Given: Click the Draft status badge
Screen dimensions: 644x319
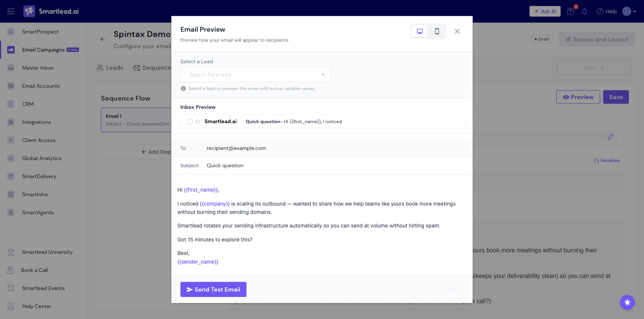Looking at the screenshot, I should 542,39.
